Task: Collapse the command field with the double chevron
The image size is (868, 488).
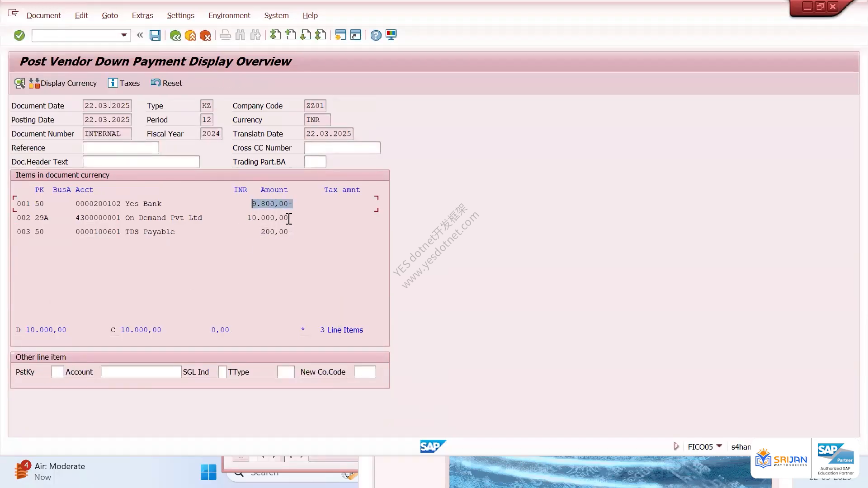Action: click(140, 35)
